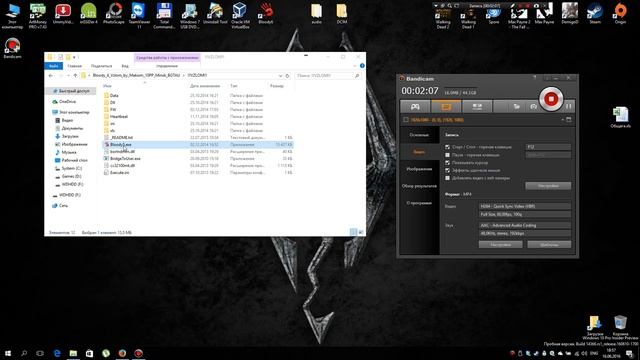Open the О программе tab in Bandicam
640x360 pixels.
[x=419, y=203]
